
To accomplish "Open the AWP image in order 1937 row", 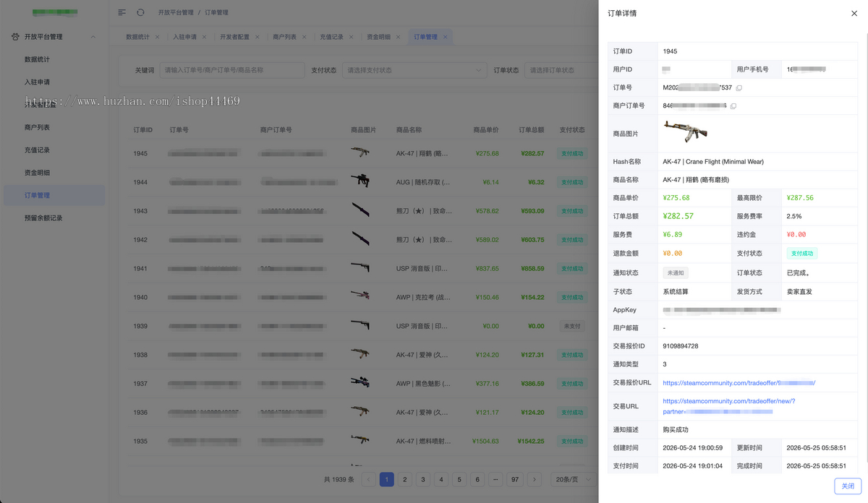I will pyautogui.click(x=360, y=383).
